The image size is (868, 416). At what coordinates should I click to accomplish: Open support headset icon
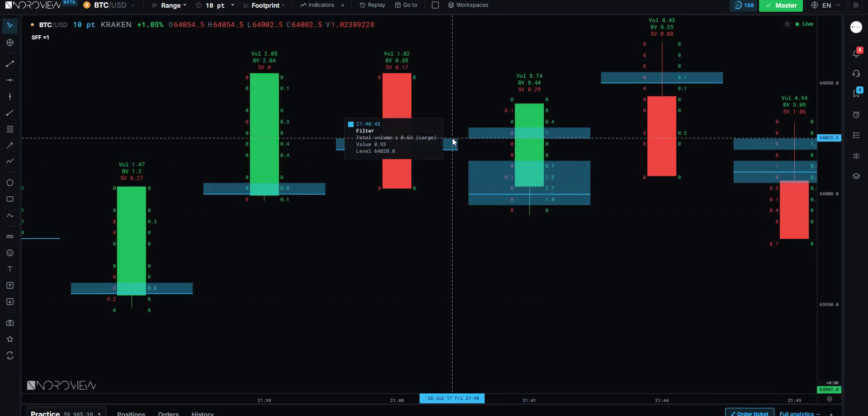click(856, 73)
